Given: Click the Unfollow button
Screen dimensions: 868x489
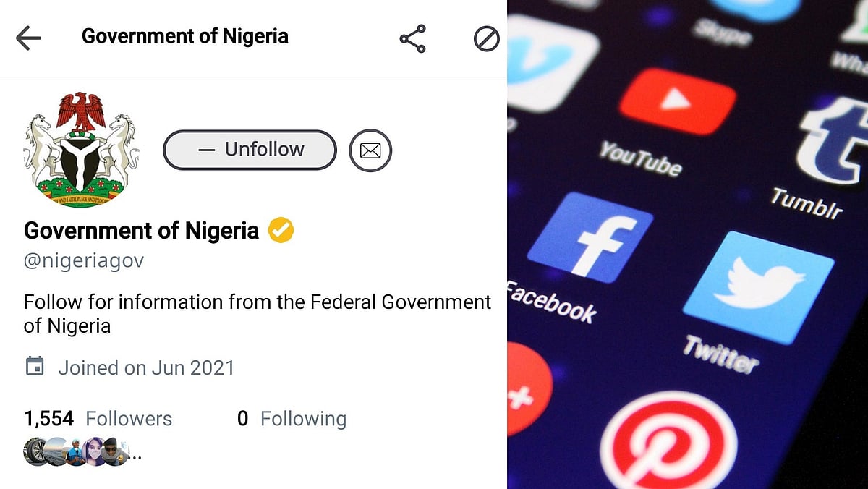Looking at the screenshot, I should click(250, 150).
